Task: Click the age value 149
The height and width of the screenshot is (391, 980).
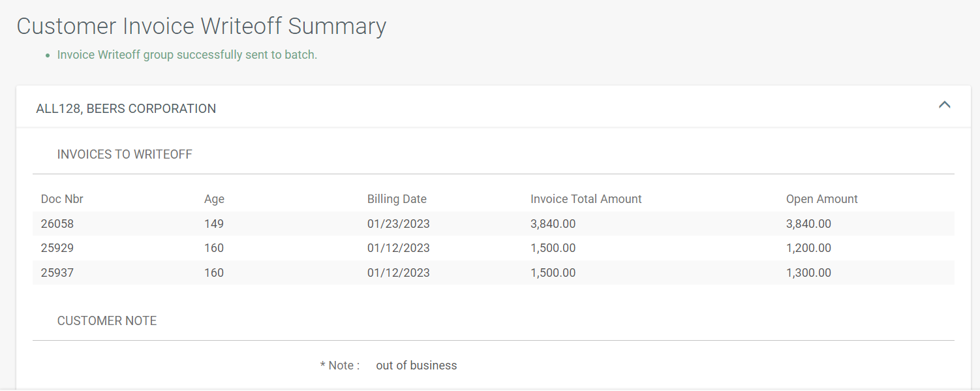Action: (x=214, y=224)
